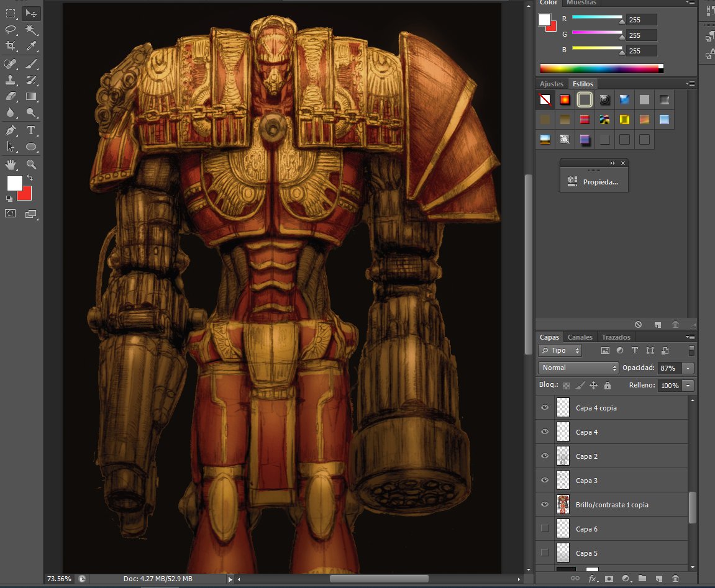
Task: Lock transparent pixels of the layer
Action: click(x=566, y=386)
